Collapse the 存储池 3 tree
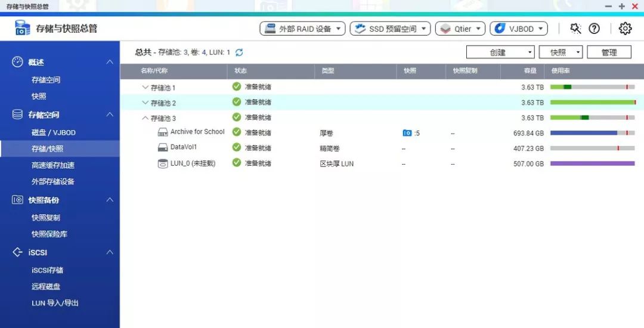 (144, 118)
